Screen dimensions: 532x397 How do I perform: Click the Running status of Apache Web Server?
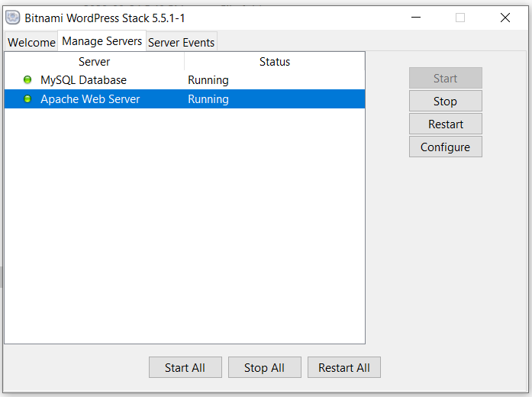[208, 99]
